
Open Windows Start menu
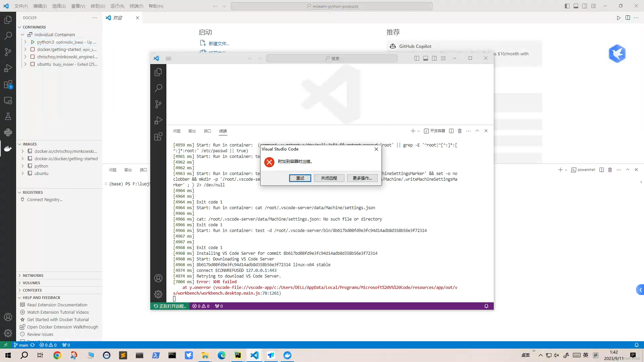8,355
